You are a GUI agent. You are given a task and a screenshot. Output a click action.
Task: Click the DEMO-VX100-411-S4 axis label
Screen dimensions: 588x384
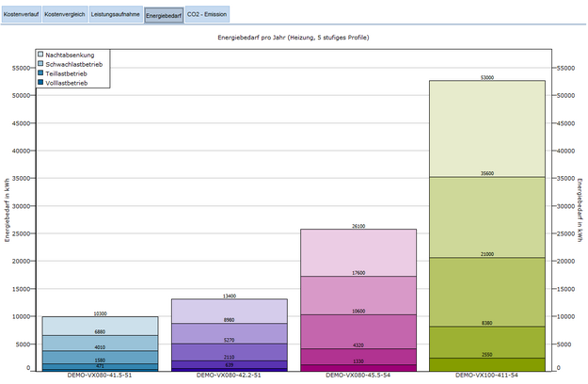tap(486, 375)
